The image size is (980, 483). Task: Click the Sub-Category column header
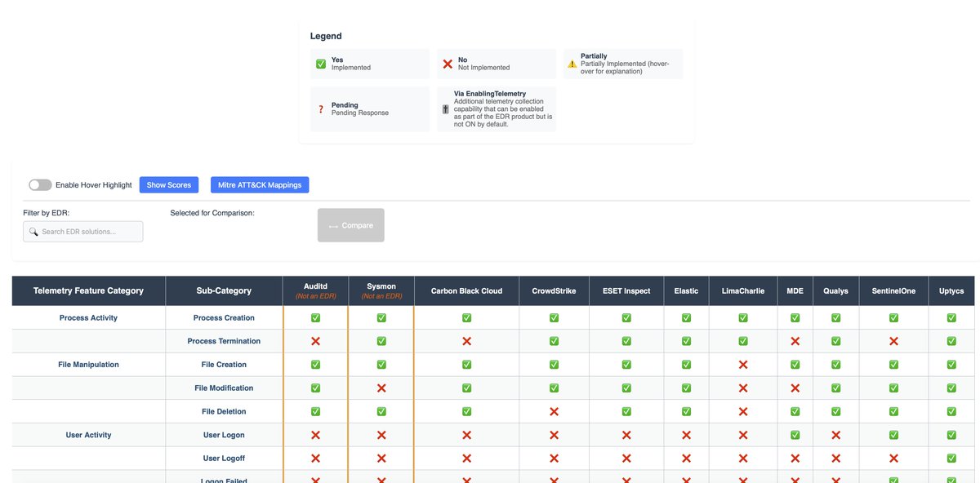pos(224,290)
